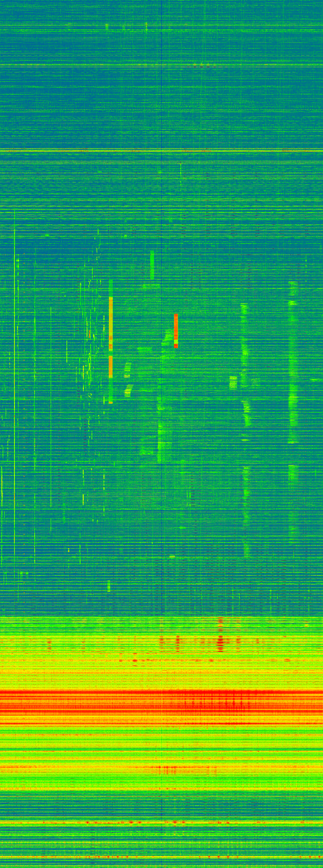Click the small green rectangle above the center

coord(152,265)
